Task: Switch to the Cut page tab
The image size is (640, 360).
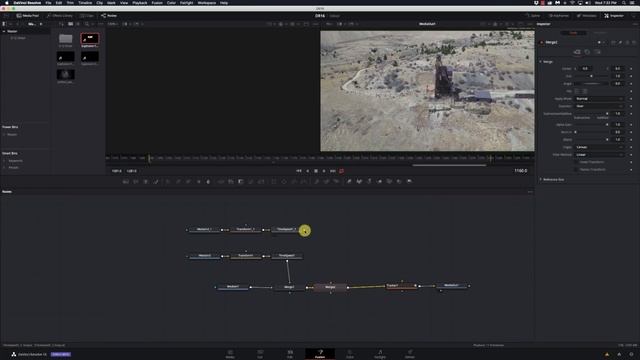Action: click(x=260, y=353)
